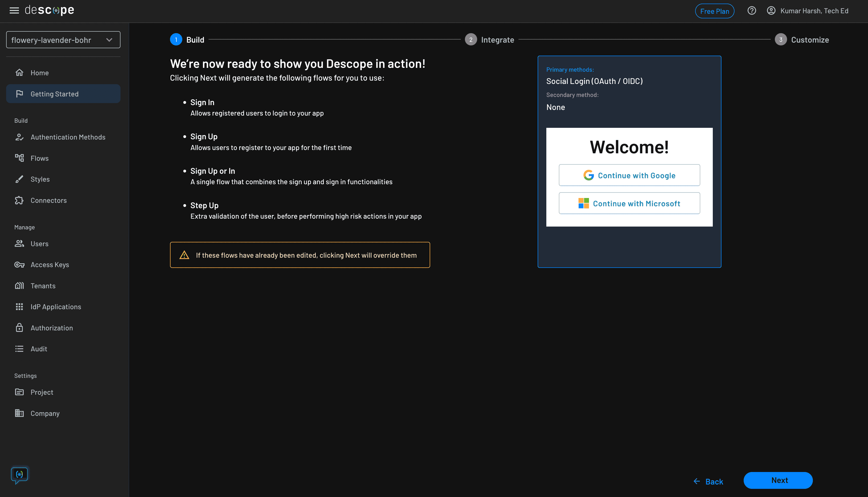Viewport: 868px width, 497px height.
Task: Open the Audit log icon
Action: click(x=19, y=349)
